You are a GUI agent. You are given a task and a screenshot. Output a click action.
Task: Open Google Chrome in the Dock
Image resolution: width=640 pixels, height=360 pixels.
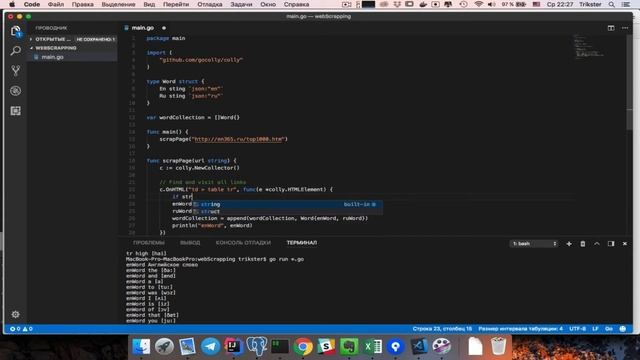pyautogui.click(x=303, y=347)
